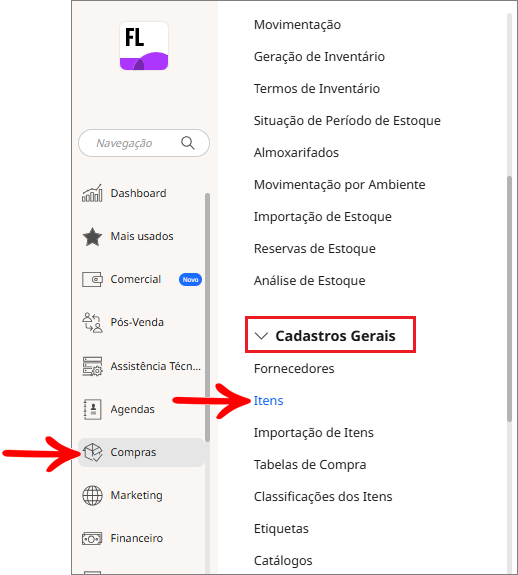Screen dimensions: 518x575
Task: Click the Novo badge beside Comercial
Action: point(190,279)
